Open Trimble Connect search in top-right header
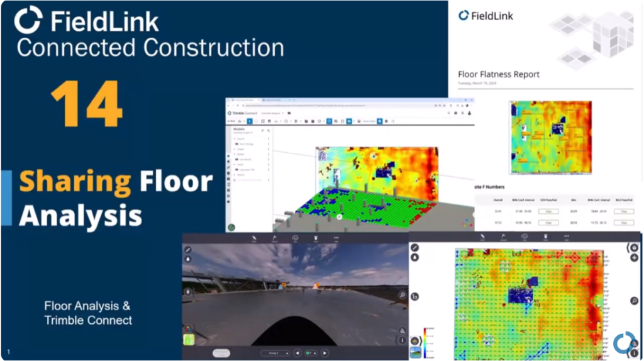This screenshot has height=361, width=644. (x=449, y=113)
